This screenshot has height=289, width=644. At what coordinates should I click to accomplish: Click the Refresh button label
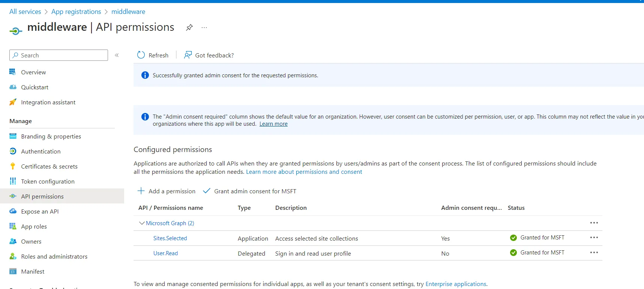[158, 55]
